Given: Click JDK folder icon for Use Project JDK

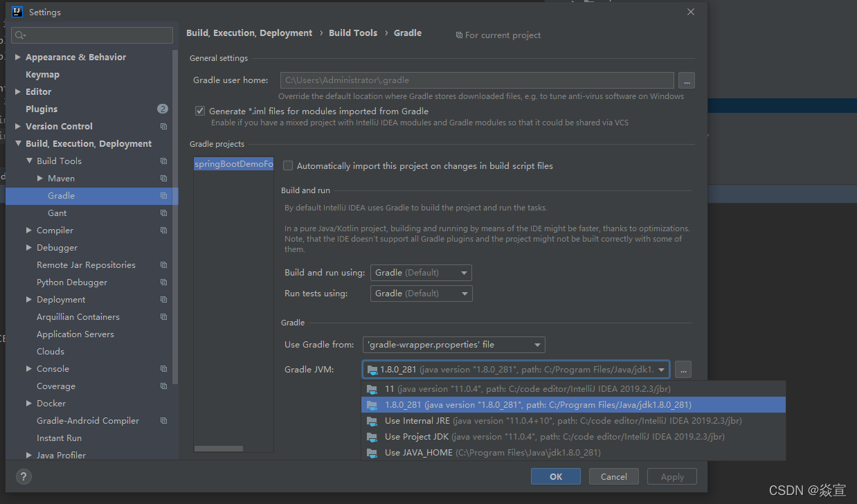Looking at the screenshot, I should (372, 437).
